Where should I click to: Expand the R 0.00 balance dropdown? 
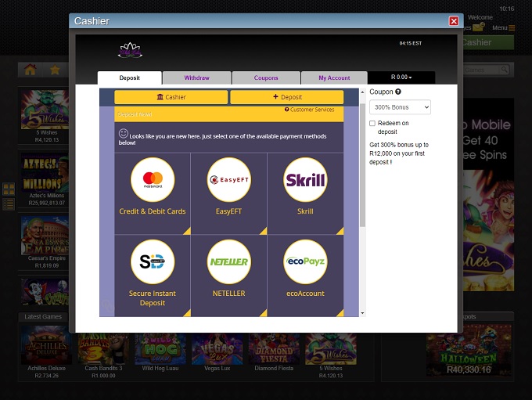coord(401,77)
